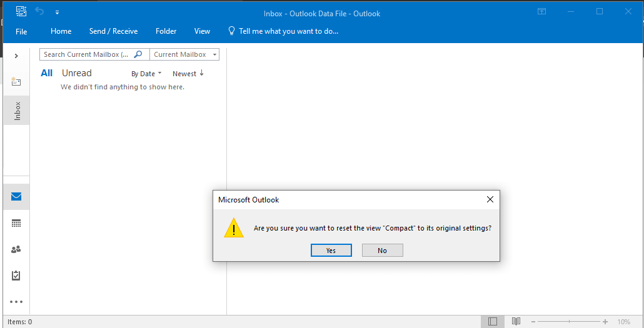Click the 10% zoom level label

[x=623, y=322]
